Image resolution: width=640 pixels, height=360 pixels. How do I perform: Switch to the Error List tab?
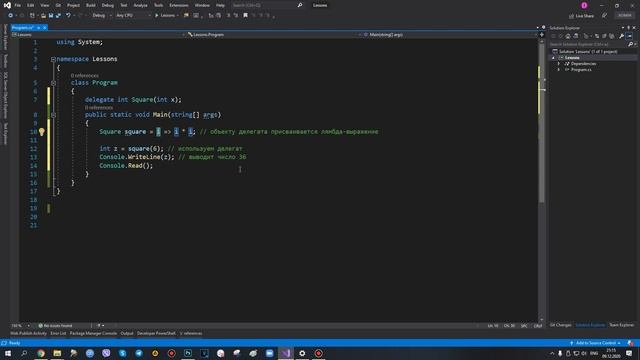(58, 333)
